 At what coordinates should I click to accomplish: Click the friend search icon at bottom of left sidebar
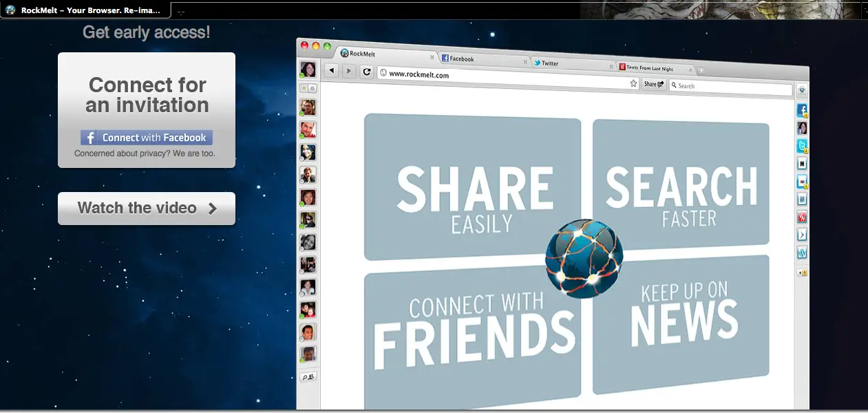pos(308,377)
